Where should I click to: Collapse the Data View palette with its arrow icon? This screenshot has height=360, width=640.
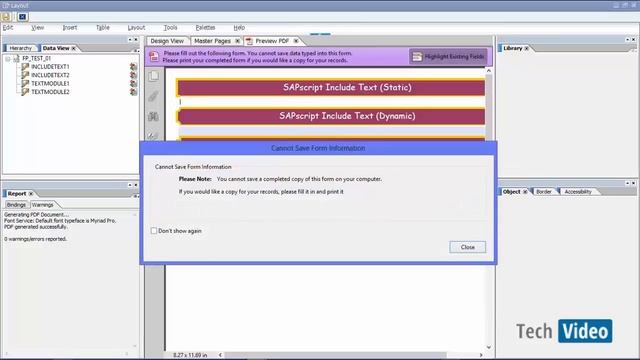point(130,40)
